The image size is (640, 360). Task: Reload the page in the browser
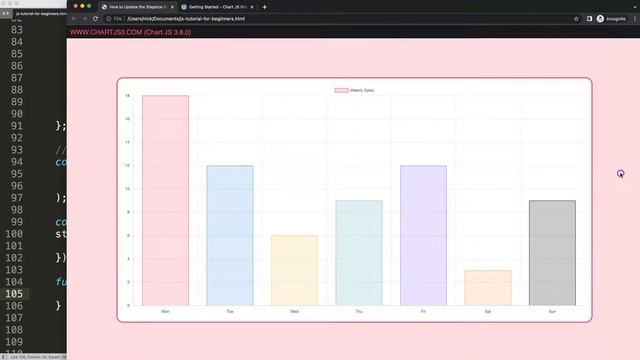[x=96, y=19]
